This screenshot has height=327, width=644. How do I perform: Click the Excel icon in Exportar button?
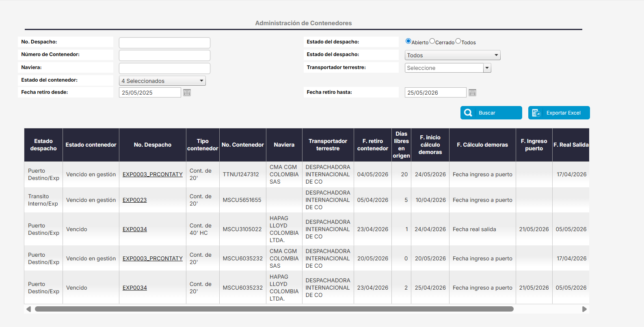pyautogui.click(x=536, y=113)
